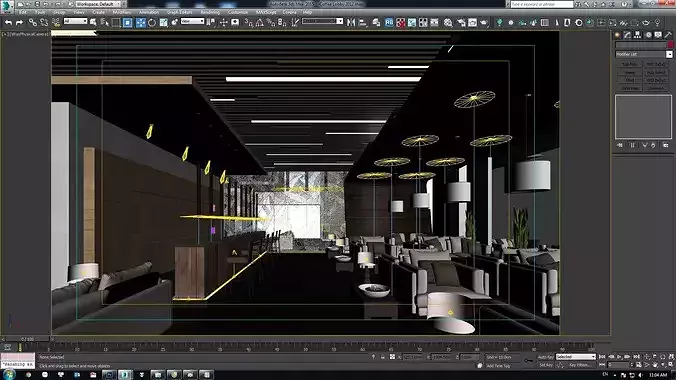Open the Windows Start button
The image size is (676, 380).
(8, 374)
